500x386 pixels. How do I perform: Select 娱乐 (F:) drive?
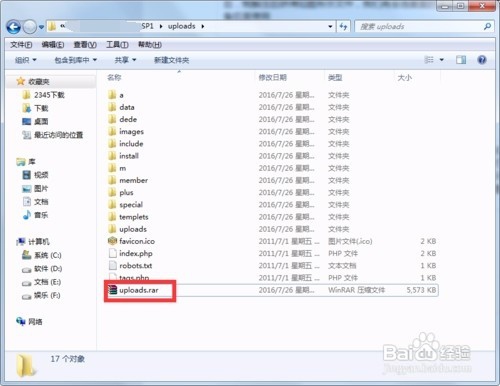pyautogui.click(x=47, y=295)
